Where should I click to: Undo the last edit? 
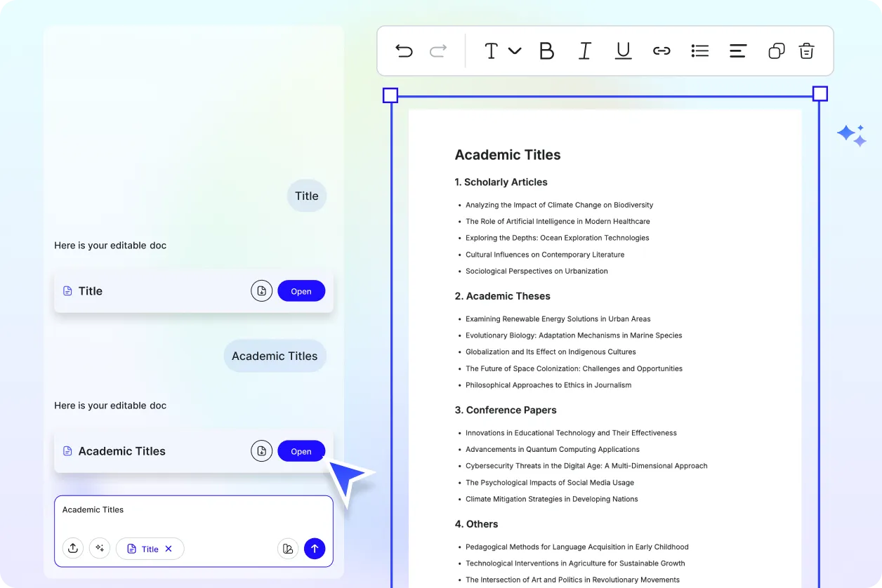click(x=404, y=51)
